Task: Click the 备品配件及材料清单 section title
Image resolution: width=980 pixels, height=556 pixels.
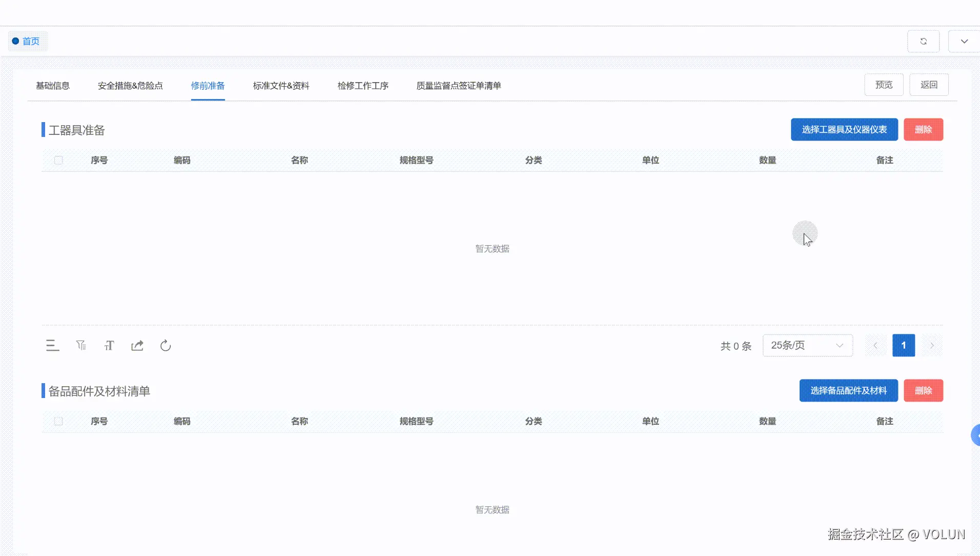Action: (99, 391)
